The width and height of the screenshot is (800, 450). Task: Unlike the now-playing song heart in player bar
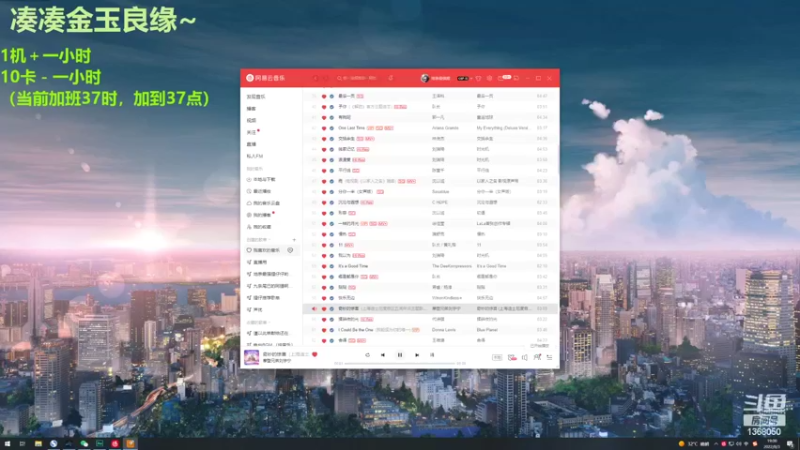coord(315,354)
